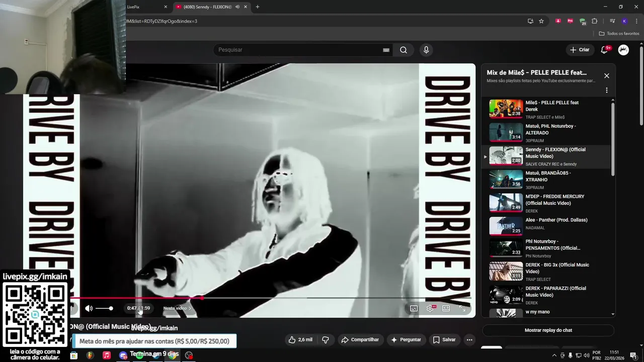Image resolution: width=644 pixels, height=362 pixels.
Task: Switch player to theater mode
Action: click(x=446, y=308)
